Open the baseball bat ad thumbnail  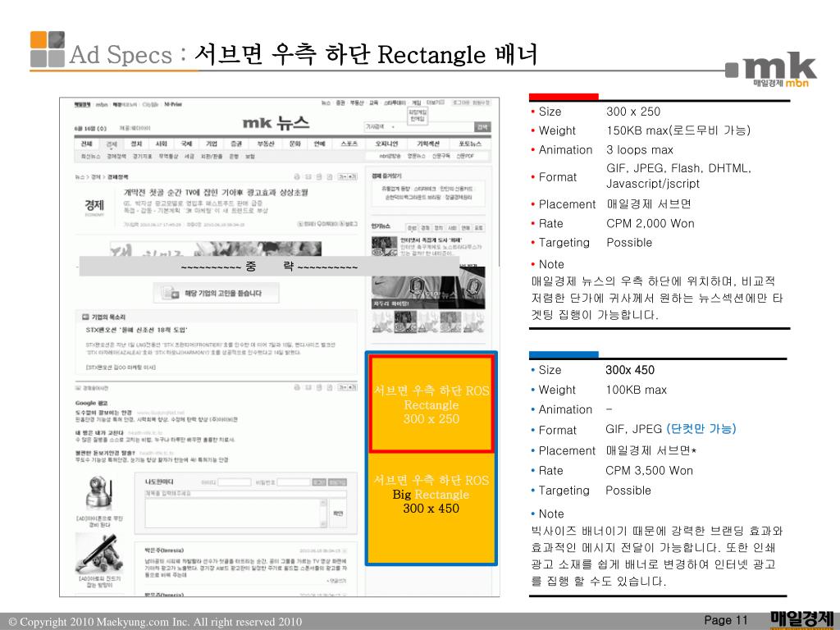pos(99,555)
